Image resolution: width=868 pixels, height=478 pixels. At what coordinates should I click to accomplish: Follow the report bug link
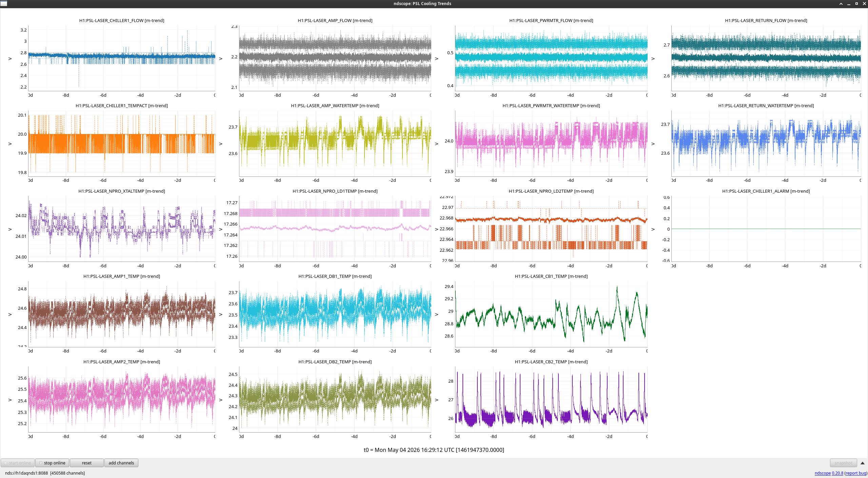856,473
